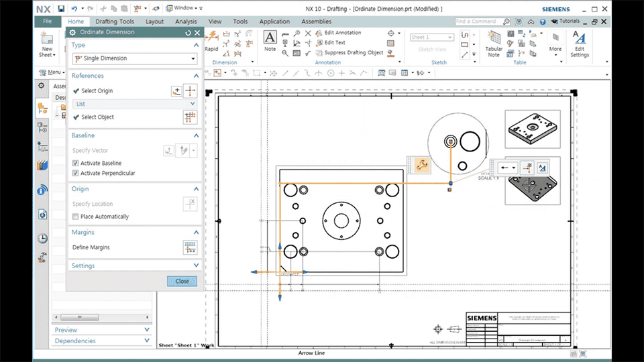Image resolution: width=644 pixels, height=362 pixels.
Task: Switch to the Layout tab
Action: tap(154, 21)
